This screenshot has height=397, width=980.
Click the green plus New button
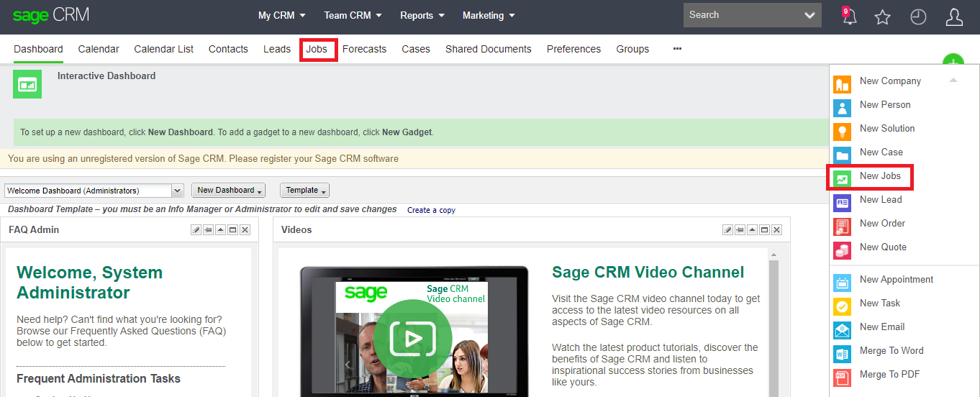click(x=953, y=61)
